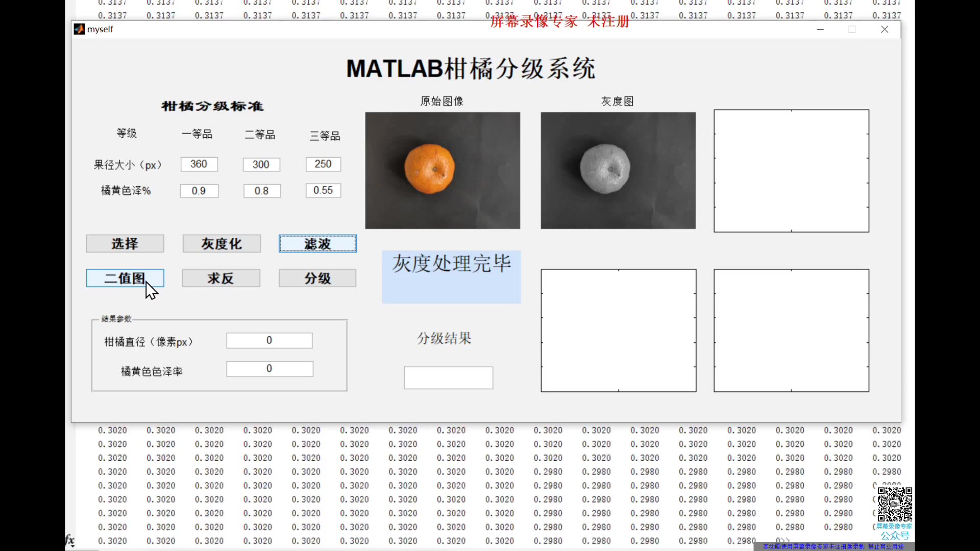980x551 pixels.
Task: Click the 原始图像 caption
Action: click(x=442, y=101)
